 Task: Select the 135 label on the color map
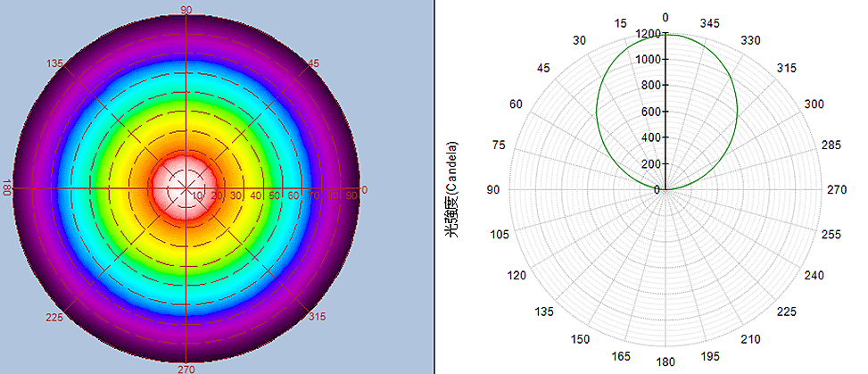pyautogui.click(x=55, y=63)
